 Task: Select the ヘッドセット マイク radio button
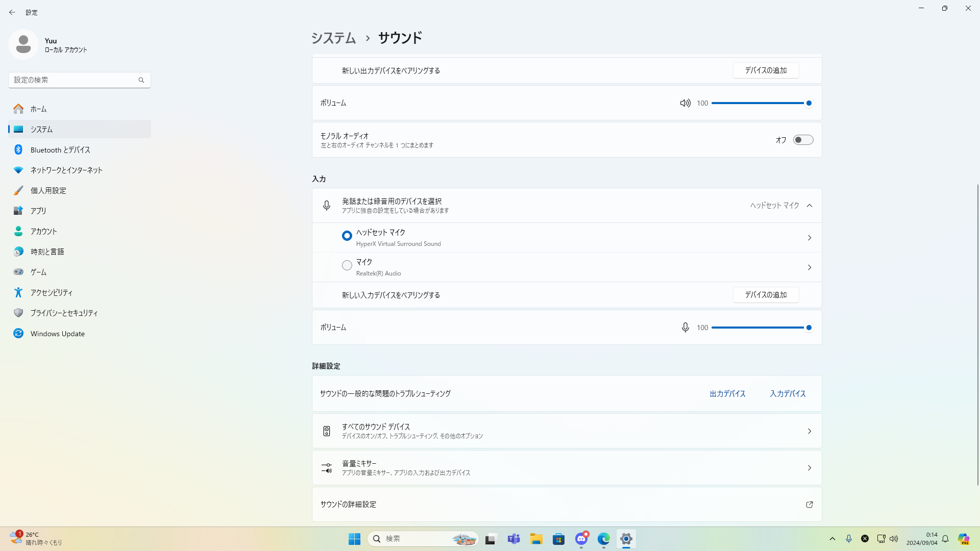click(x=347, y=236)
